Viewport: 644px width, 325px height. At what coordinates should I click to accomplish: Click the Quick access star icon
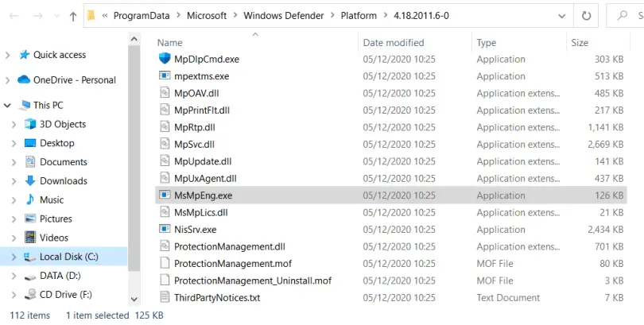[25, 55]
